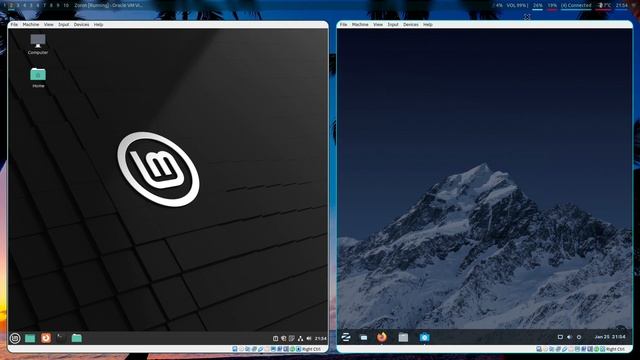This screenshot has width=640, height=360.
Task: Click hard disk indicator in right VM status bar
Action: pyautogui.click(x=539, y=349)
